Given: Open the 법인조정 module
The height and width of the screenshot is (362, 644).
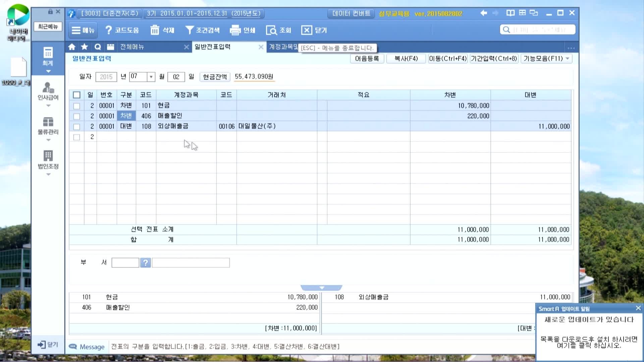Looking at the screenshot, I should pyautogui.click(x=48, y=160).
